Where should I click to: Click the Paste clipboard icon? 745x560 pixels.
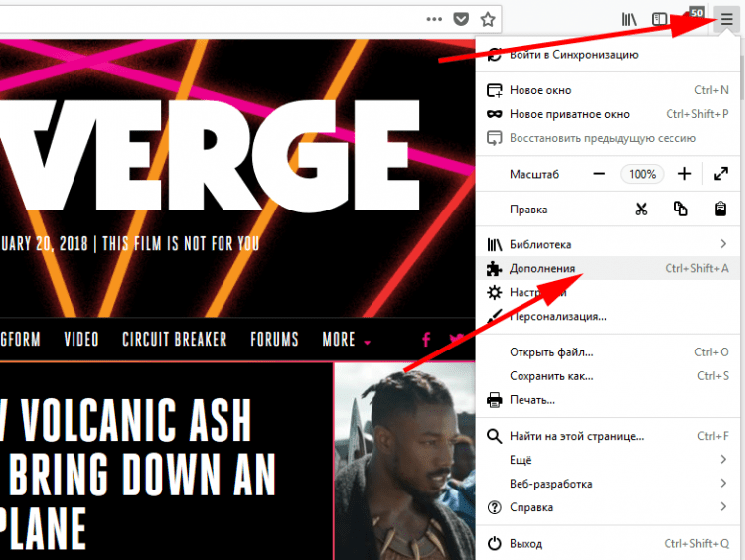(720, 210)
